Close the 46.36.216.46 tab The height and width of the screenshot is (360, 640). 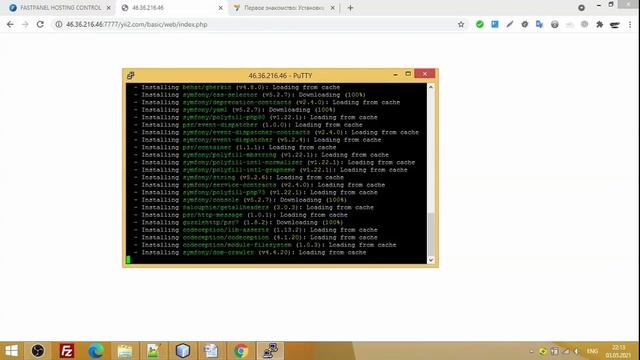click(220, 8)
